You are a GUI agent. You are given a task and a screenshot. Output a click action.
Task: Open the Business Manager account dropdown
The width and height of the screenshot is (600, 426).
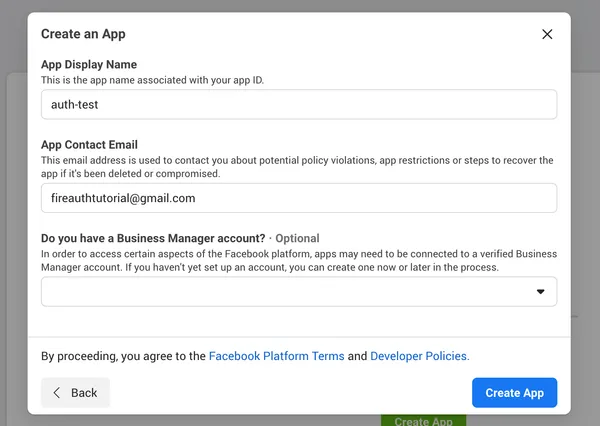tap(299, 292)
